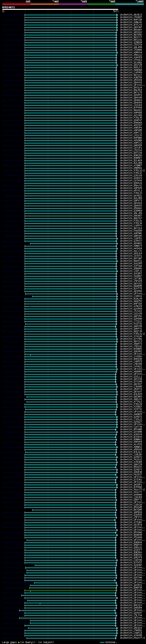This screenshot has width=146, height=644.
Task: Open hit UniRef100_A9NV04
Action: tap(131, 53)
